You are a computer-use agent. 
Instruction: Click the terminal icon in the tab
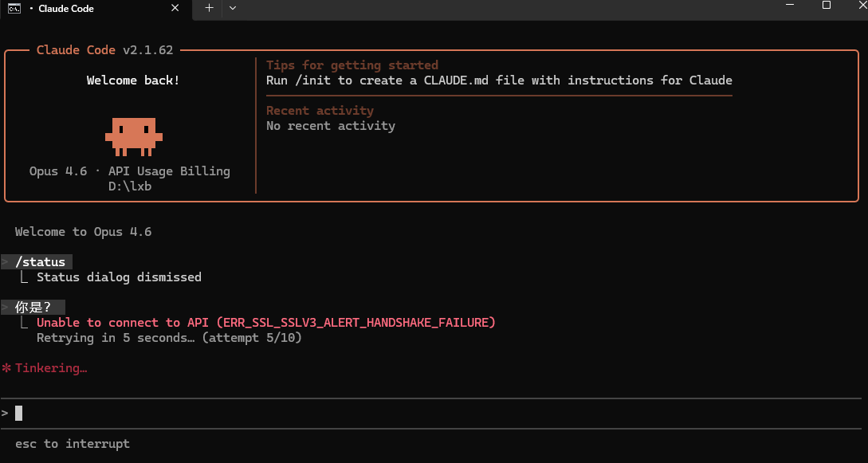(x=14, y=8)
